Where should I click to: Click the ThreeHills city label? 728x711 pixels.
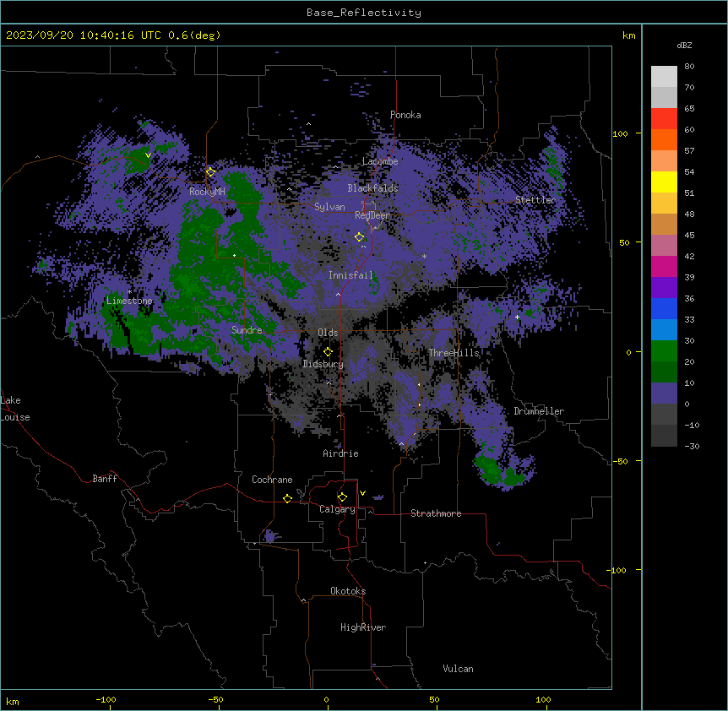[454, 353]
